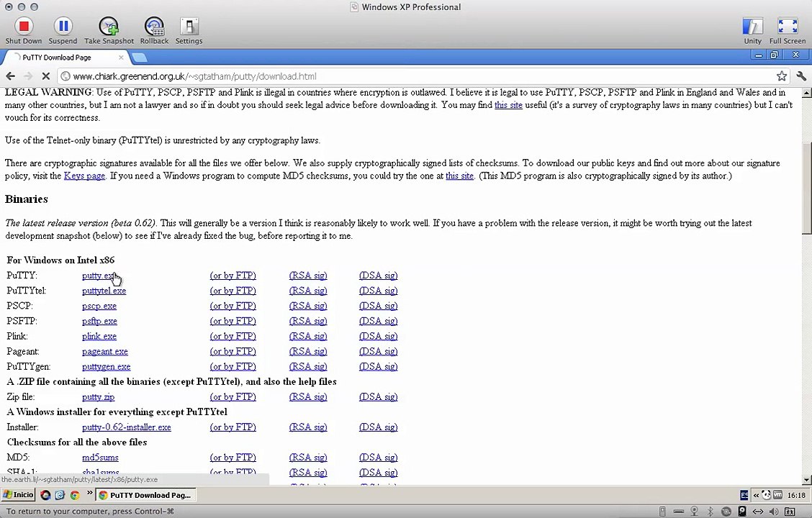The image size is (812, 518).
Task: Open a new browser tab
Action: [x=140, y=58]
